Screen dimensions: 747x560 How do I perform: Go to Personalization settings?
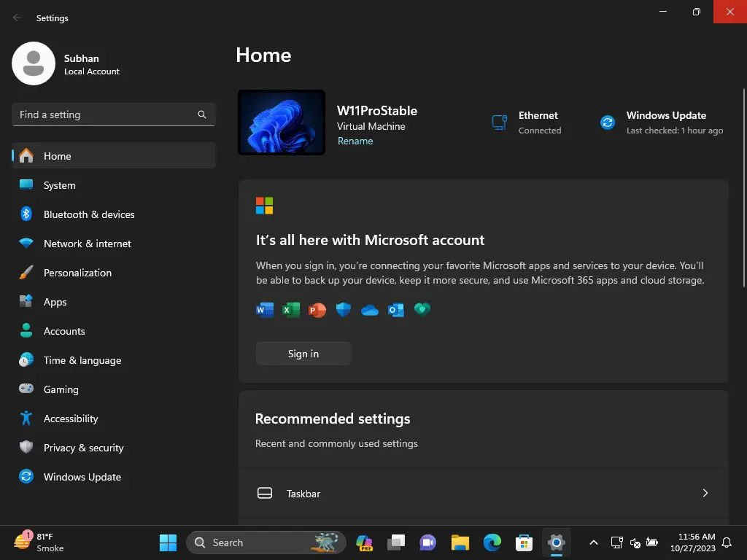point(114,273)
